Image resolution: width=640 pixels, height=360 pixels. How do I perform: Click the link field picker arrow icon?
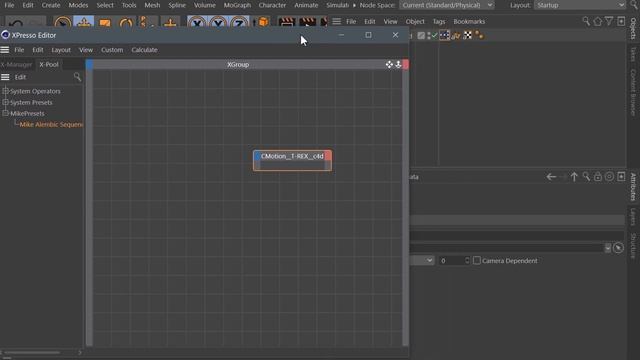[x=618, y=248]
